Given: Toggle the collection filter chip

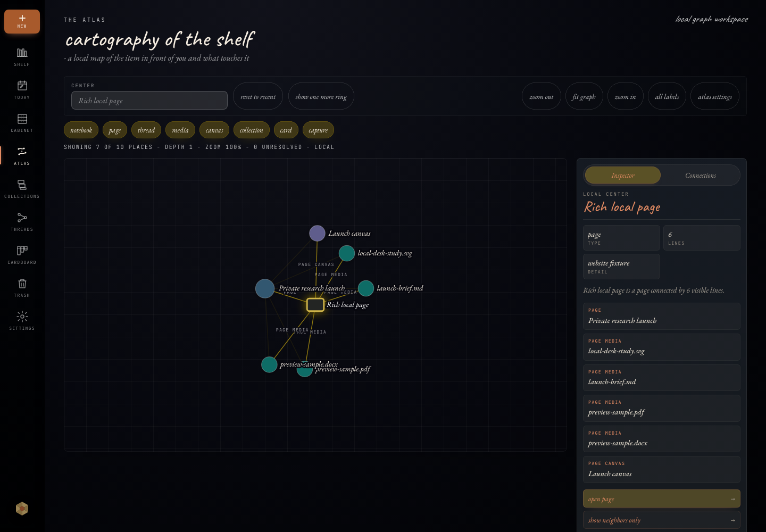Looking at the screenshot, I should [x=252, y=130].
